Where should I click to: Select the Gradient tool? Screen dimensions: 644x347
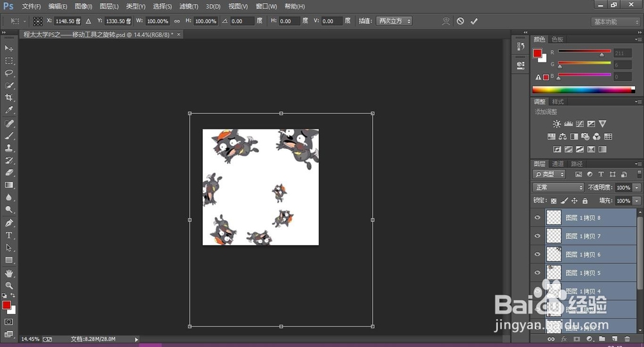tap(8, 185)
